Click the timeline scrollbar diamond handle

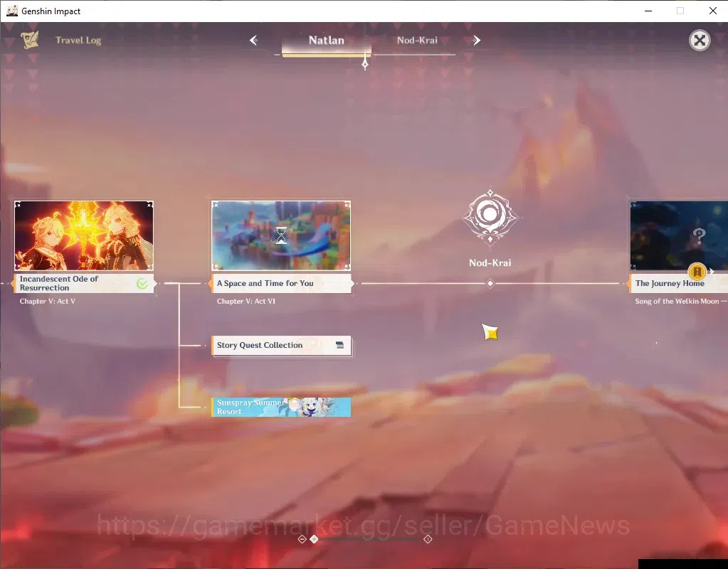[315, 539]
